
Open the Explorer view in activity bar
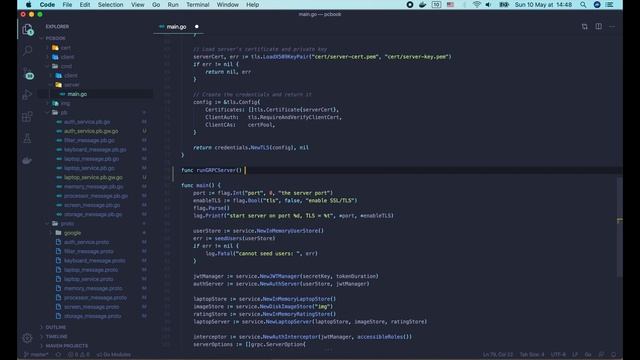click(x=27, y=29)
